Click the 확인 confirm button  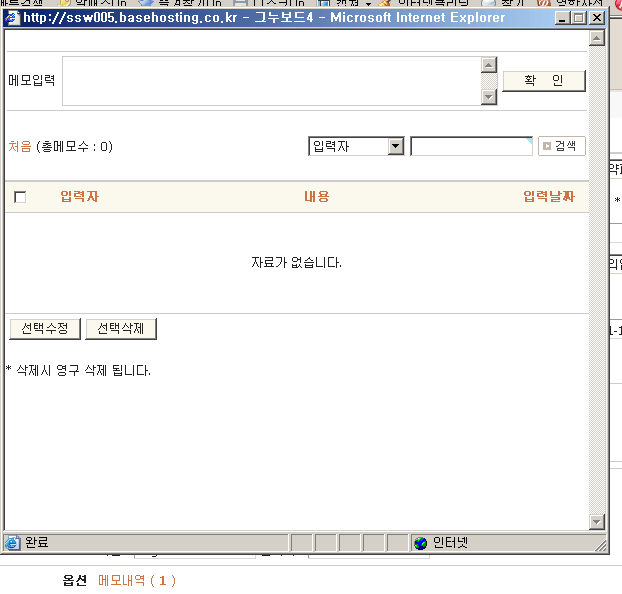[x=544, y=81]
